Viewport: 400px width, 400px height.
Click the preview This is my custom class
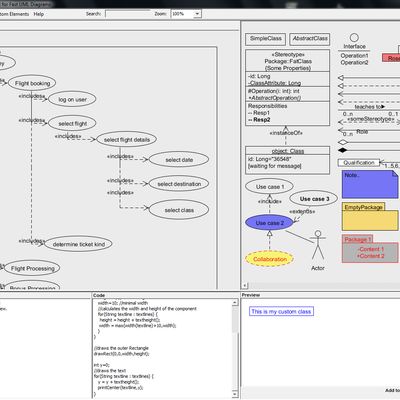point(281,311)
